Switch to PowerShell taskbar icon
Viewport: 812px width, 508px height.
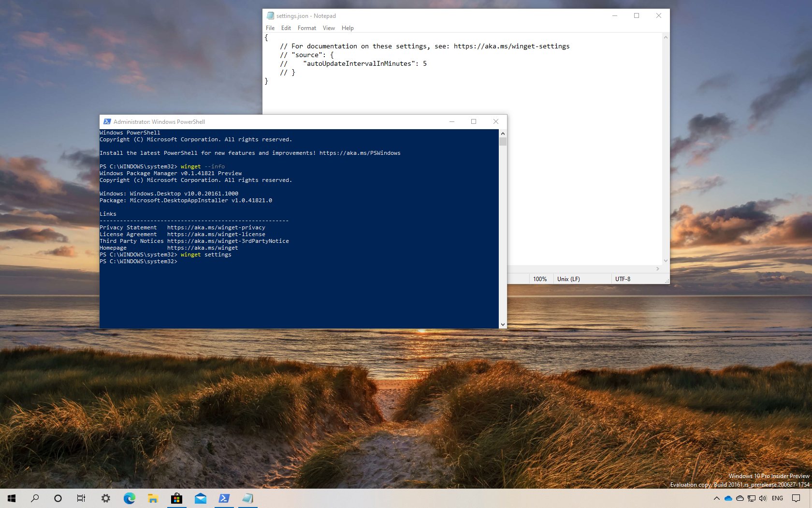(x=224, y=498)
